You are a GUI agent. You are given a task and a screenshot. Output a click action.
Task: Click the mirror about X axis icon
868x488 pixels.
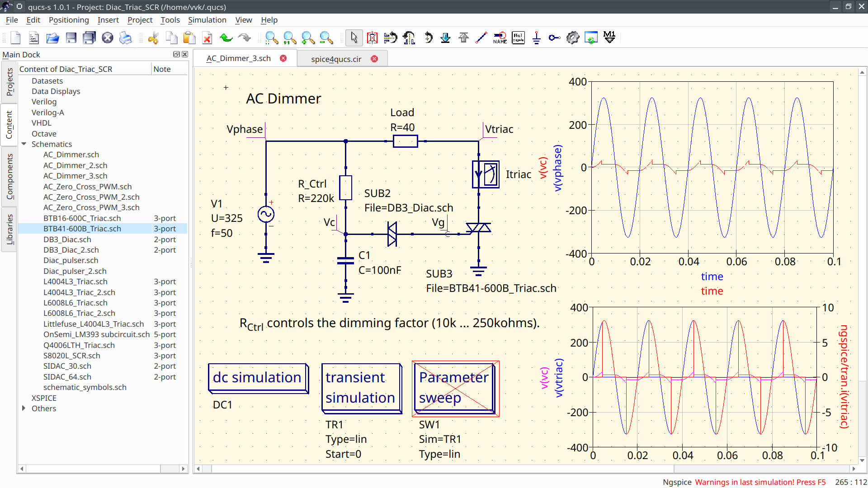pos(390,38)
